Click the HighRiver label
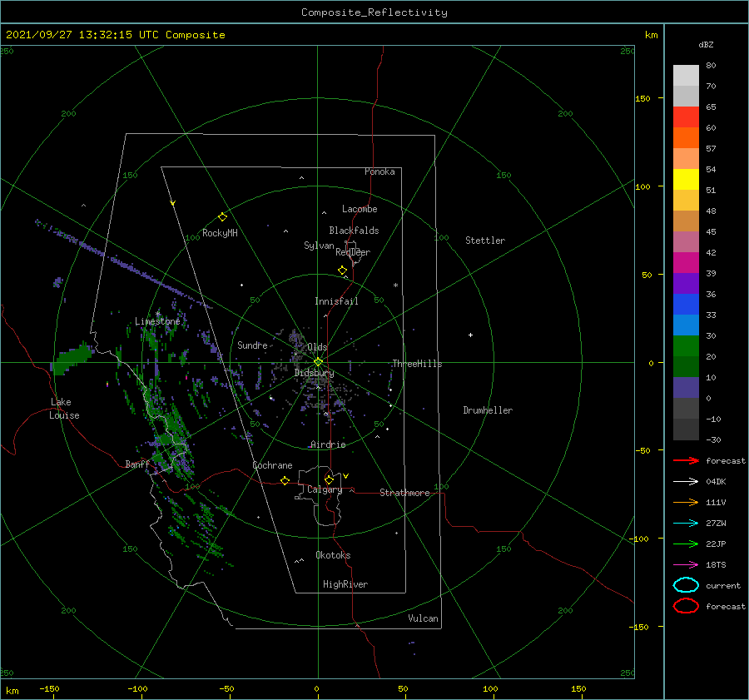749x700 pixels. click(x=345, y=584)
